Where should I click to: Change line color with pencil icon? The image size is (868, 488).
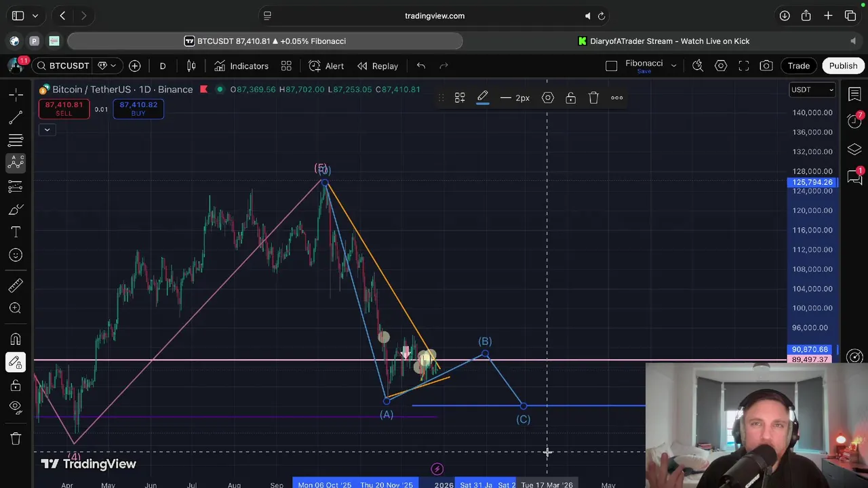(483, 98)
